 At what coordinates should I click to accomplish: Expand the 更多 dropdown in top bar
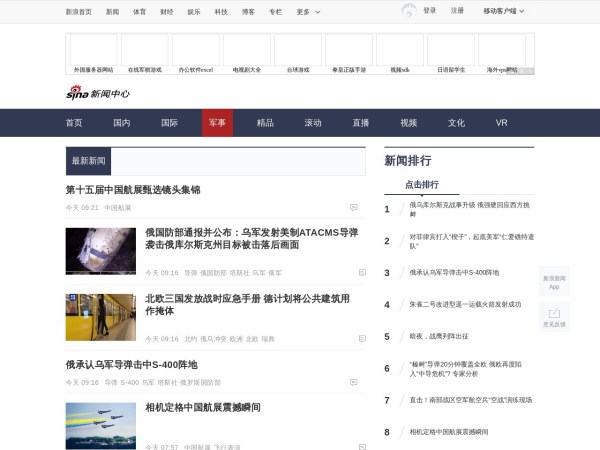click(306, 12)
